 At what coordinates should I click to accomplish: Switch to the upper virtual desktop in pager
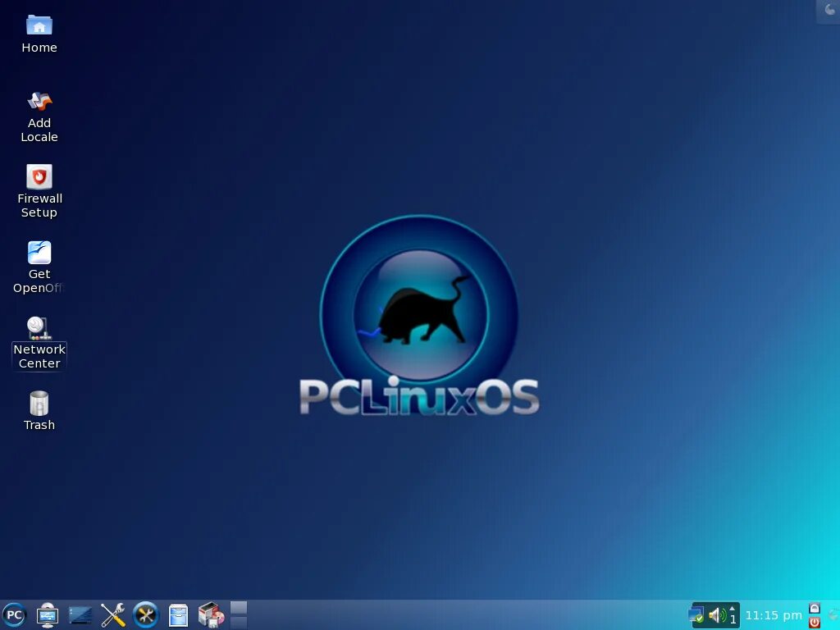(239, 608)
